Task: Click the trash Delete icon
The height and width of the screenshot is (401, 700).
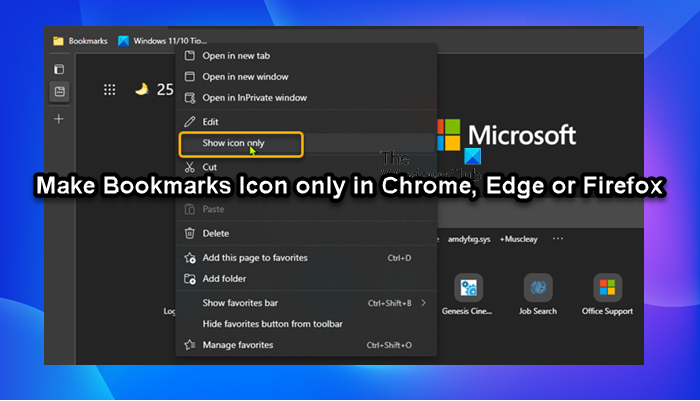Action: pyautogui.click(x=190, y=234)
